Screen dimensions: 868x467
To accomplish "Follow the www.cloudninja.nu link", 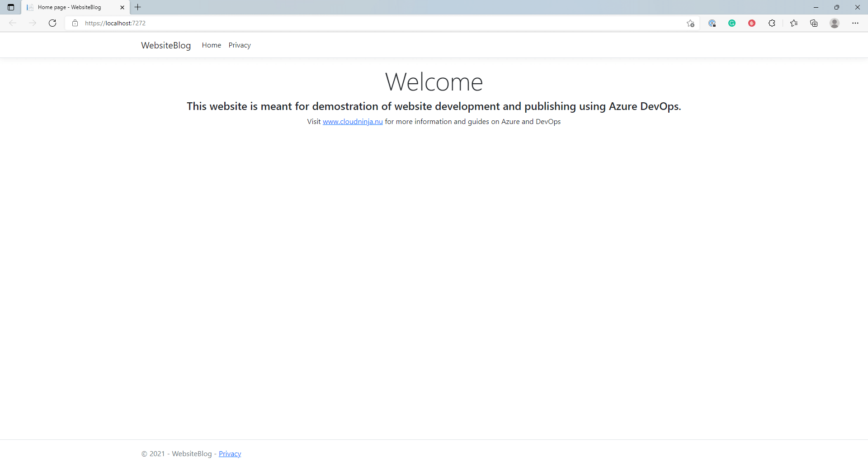I will [353, 122].
